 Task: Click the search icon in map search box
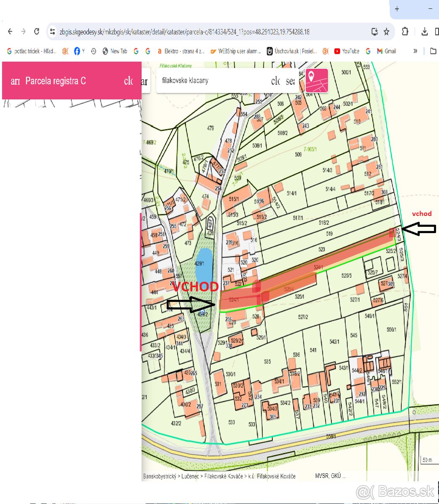[x=290, y=81]
